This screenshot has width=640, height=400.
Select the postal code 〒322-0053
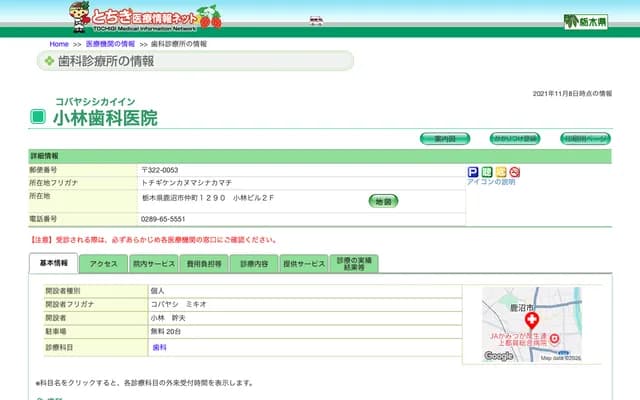click(x=160, y=170)
